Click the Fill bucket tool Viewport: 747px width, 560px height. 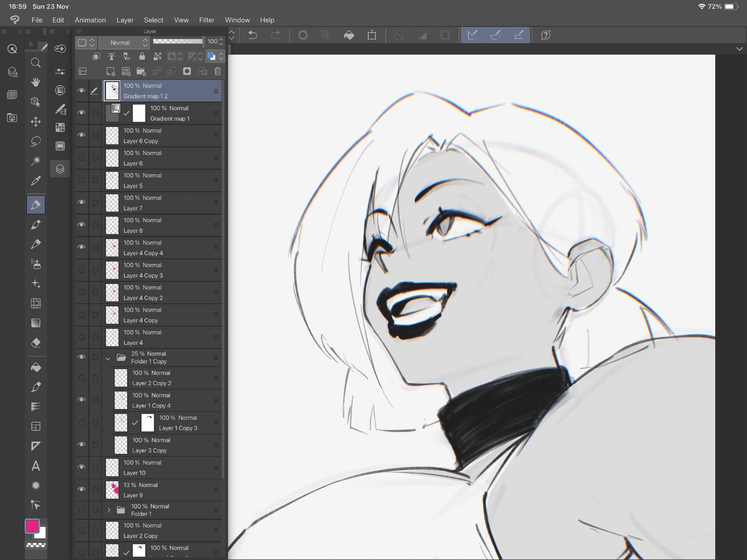tap(35, 368)
